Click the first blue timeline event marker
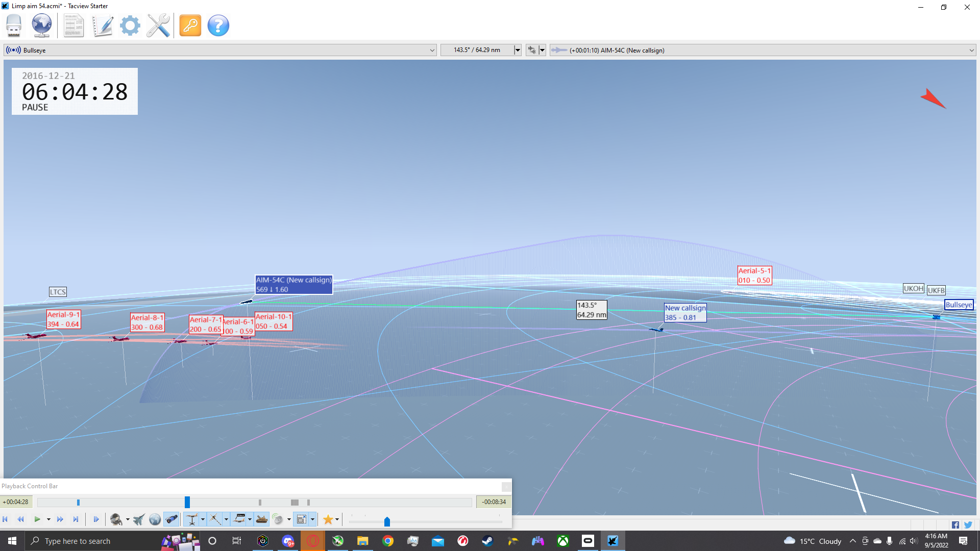Image resolution: width=980 pixels, height=551 pixels. click(x=78, y=503)
